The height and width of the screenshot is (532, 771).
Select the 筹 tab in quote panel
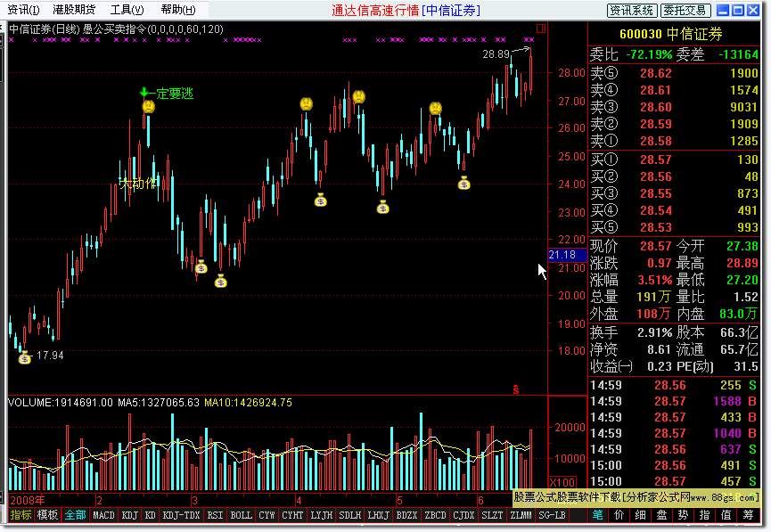(748, 515)
